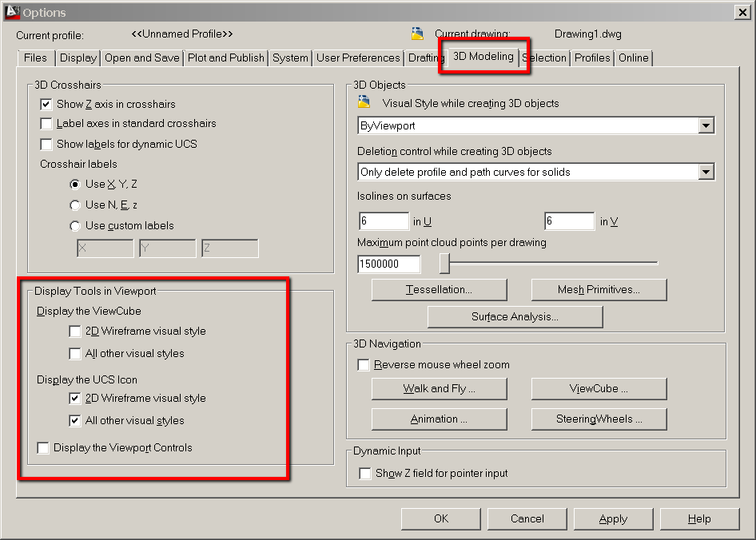Click the AutoCAD icon in title bar

11,12
